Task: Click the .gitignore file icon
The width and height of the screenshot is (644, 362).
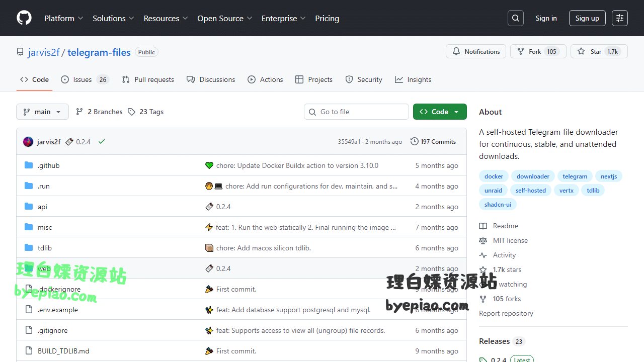Action: pyautogui.click(x=29, y=330)
